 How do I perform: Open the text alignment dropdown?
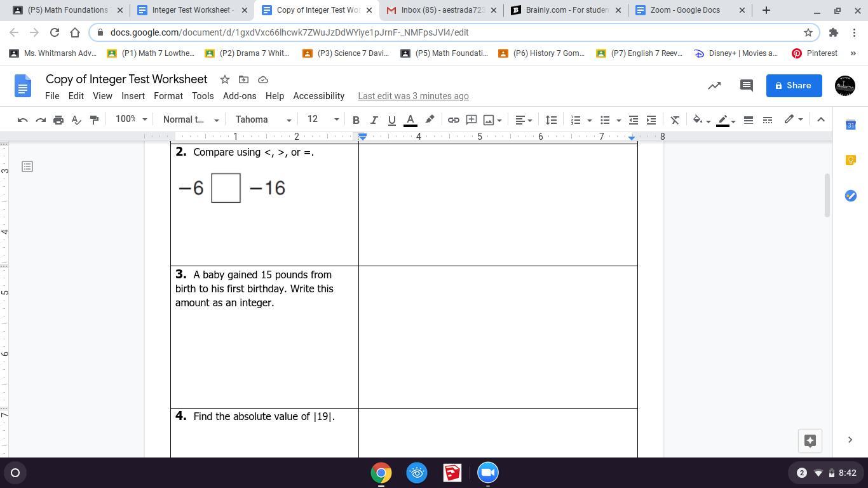click(524, 119)
